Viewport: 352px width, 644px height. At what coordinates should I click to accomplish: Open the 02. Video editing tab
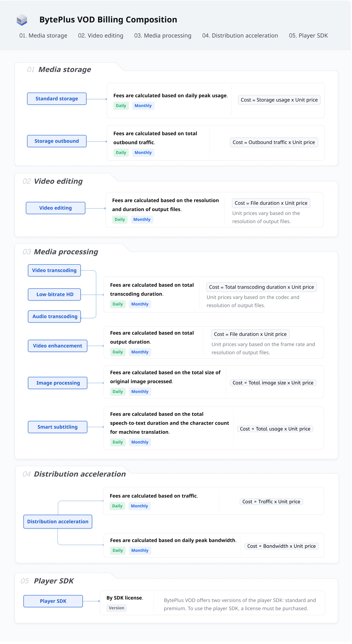[101, 35]
